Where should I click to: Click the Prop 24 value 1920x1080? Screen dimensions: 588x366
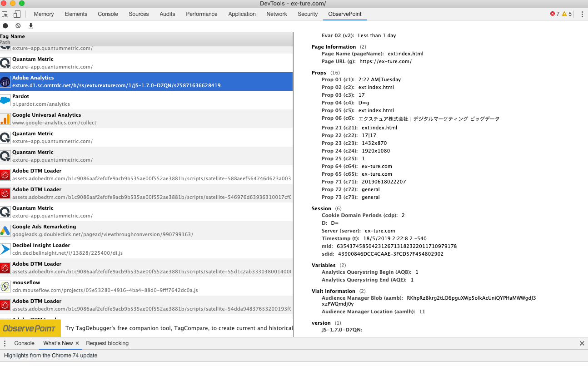(x=376, y=151)
